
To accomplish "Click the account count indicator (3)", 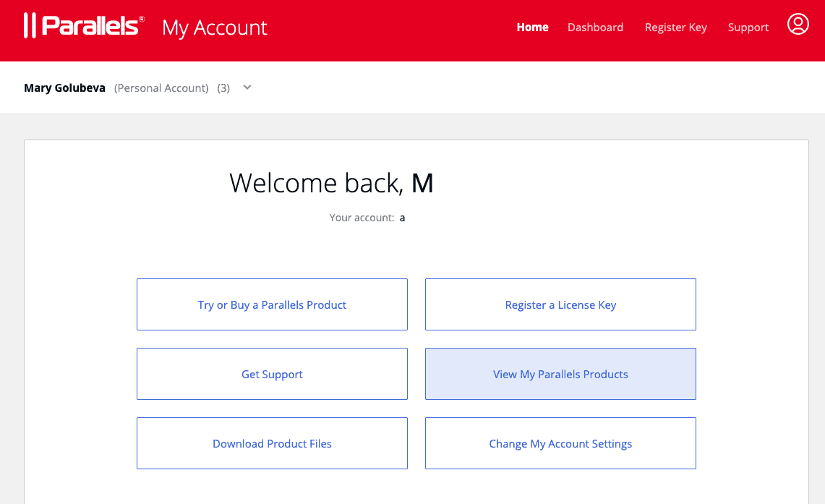I will [x=223, y=87].
